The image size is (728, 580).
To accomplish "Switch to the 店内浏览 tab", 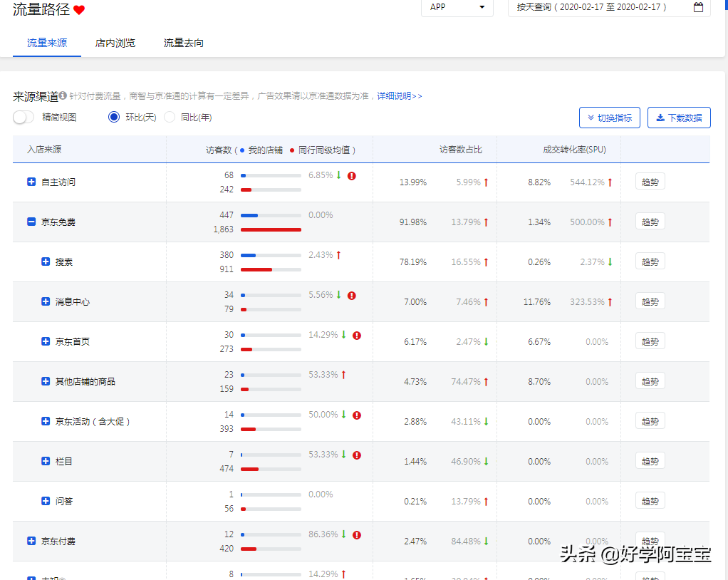I will tap(115, 43).
